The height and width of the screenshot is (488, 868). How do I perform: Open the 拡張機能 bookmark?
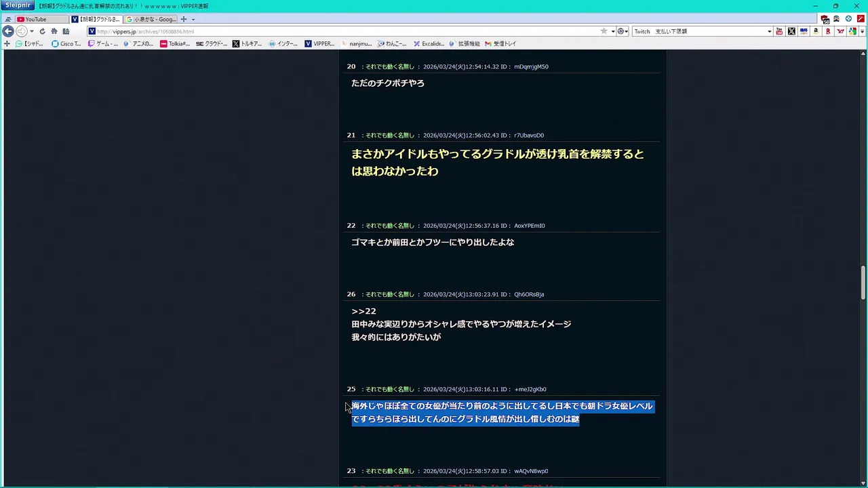pos(465,43)
